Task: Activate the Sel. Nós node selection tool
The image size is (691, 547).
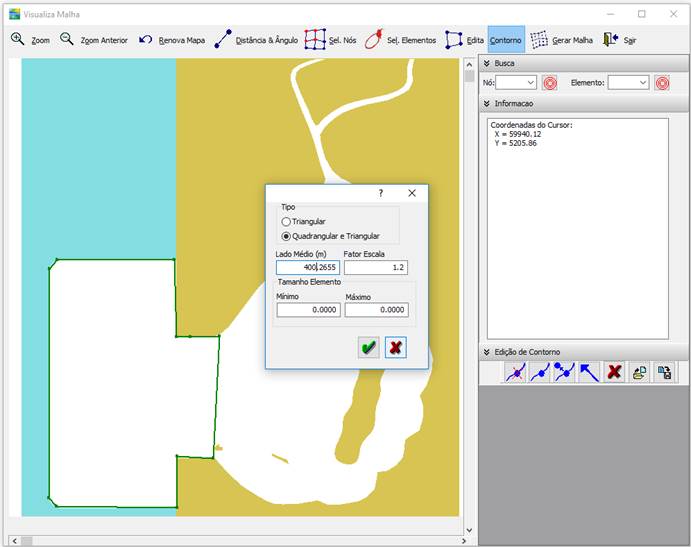Action: tap(331, 40)
